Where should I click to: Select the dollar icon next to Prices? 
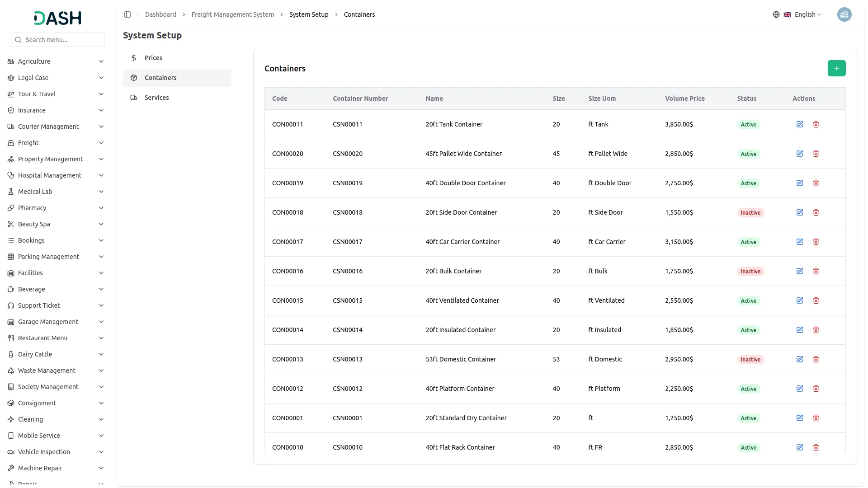(x=134, y=57)
